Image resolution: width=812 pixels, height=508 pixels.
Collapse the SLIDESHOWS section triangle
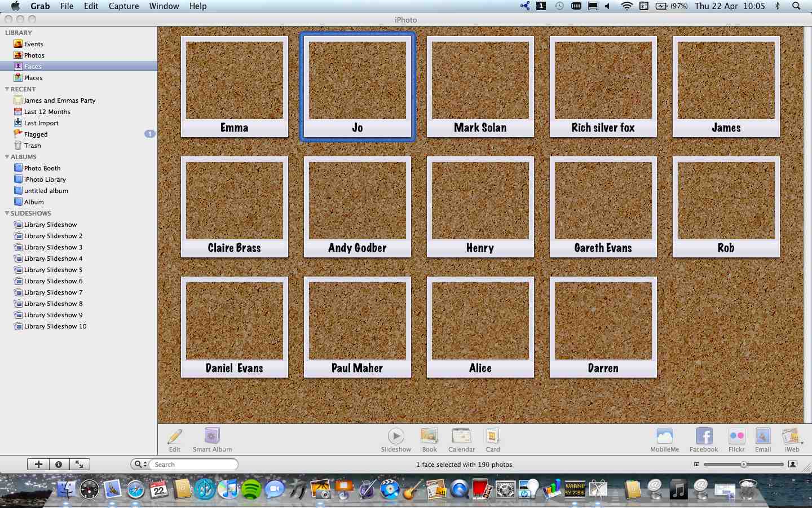7,213
